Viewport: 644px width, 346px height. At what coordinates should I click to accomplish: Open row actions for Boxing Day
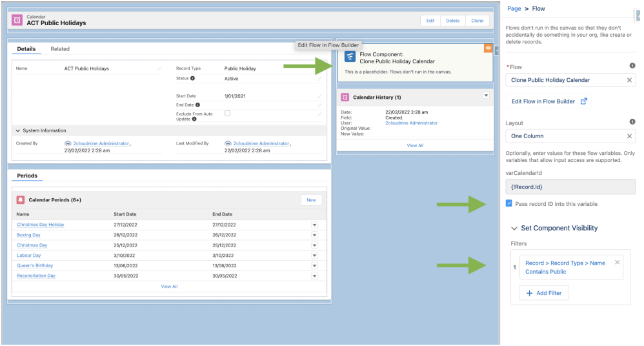(x=314, y=235)
